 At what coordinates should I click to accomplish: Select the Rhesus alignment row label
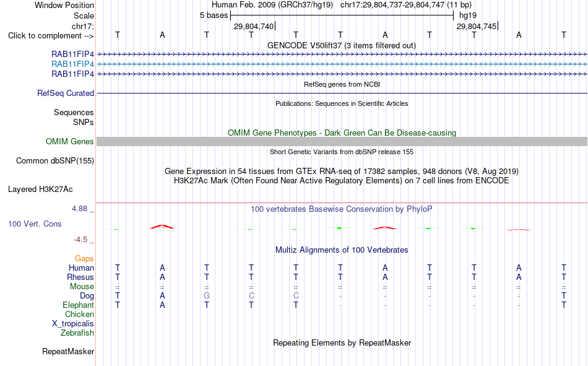80,277
